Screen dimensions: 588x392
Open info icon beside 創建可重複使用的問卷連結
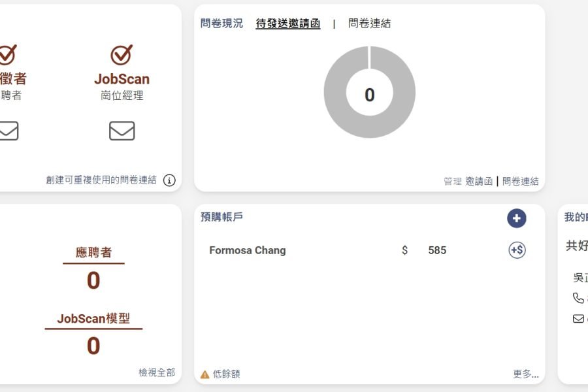(169, 180)
